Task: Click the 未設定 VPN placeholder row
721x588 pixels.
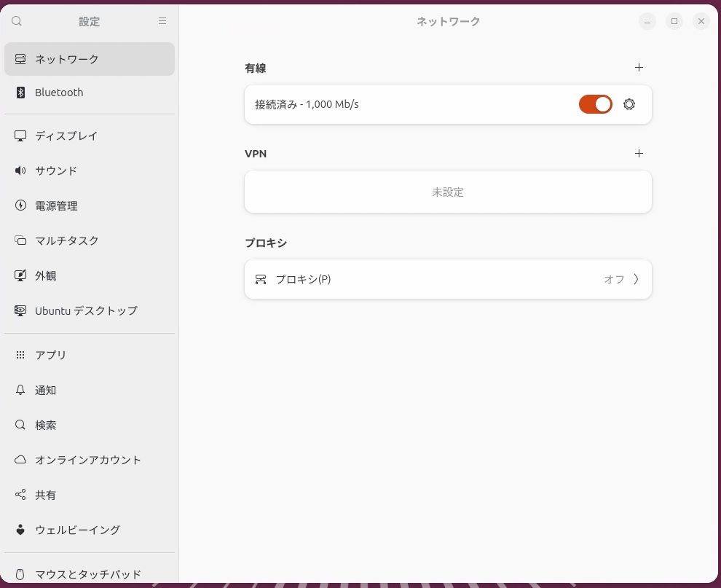Action: click(448, 192)
